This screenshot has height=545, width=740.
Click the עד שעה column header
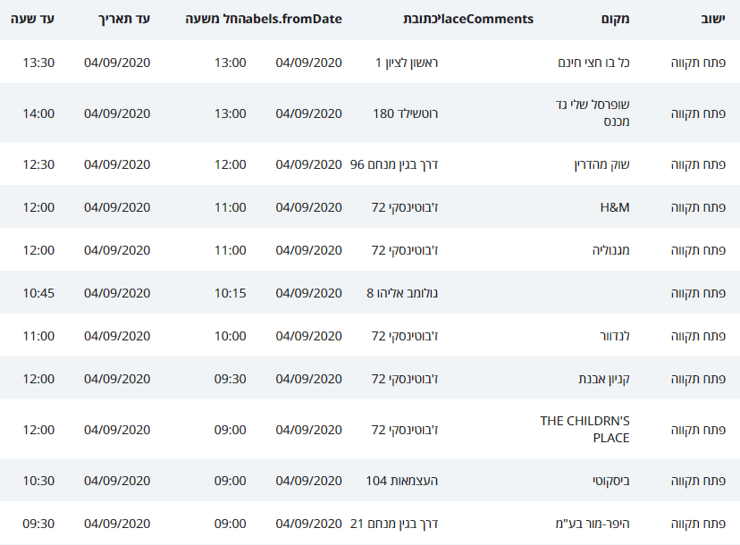pos(32,19)
